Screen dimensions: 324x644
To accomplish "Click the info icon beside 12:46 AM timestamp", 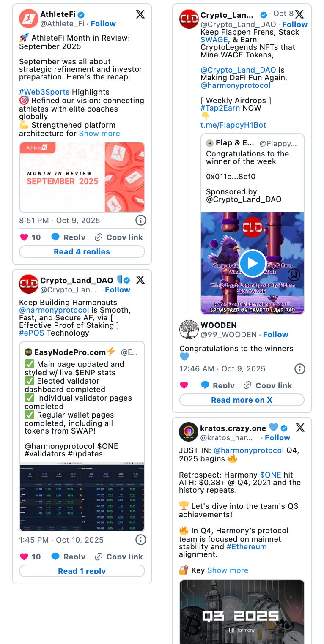I will 299,368.
